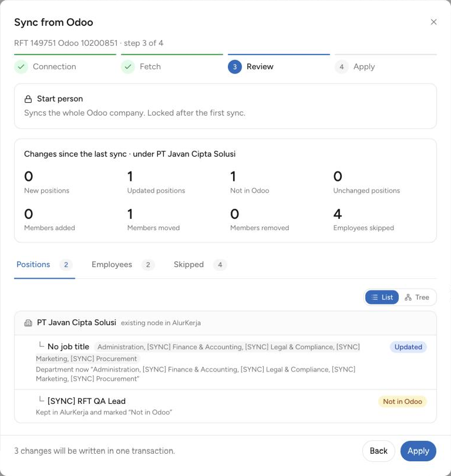451x476 pixels.
Task: Select the PT Javan Cipta Solusi node header
Action: coord(225,323)
